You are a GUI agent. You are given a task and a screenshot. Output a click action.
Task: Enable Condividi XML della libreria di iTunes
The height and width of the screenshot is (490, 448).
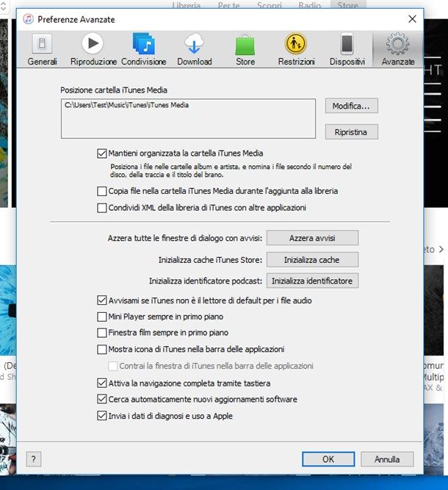click(x=102, y=208)
